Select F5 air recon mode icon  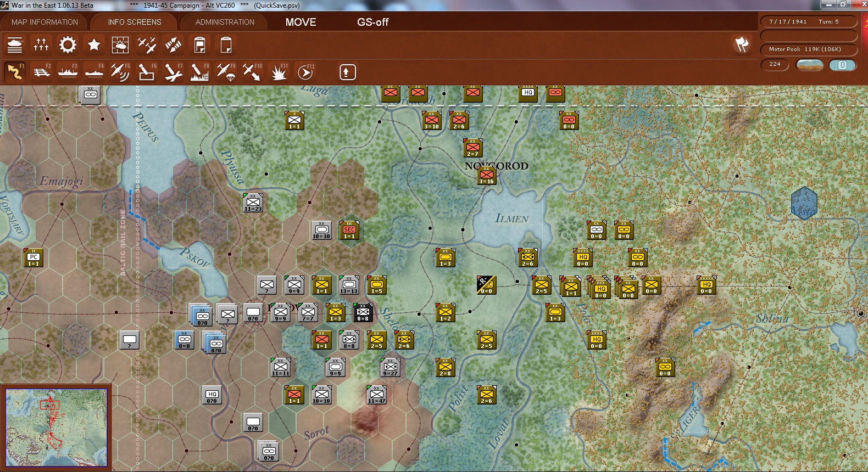(120, 72)
